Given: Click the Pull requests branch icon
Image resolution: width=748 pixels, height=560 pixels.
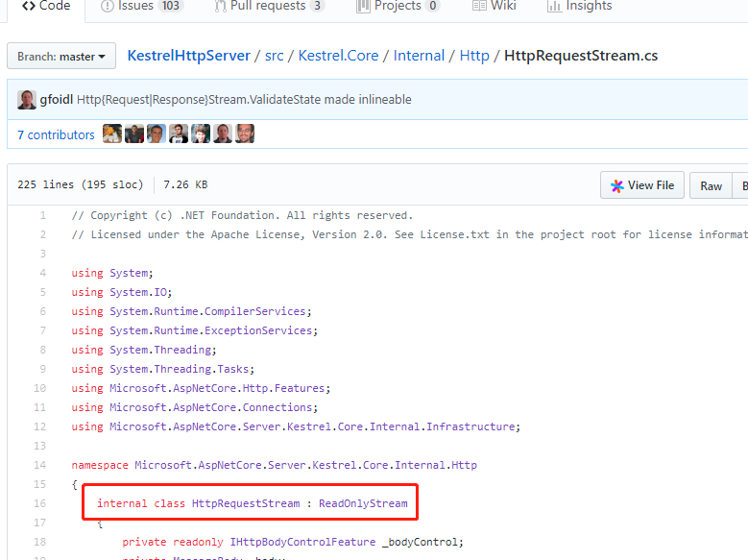Looking at the screenshot, I should pos(221,6).
